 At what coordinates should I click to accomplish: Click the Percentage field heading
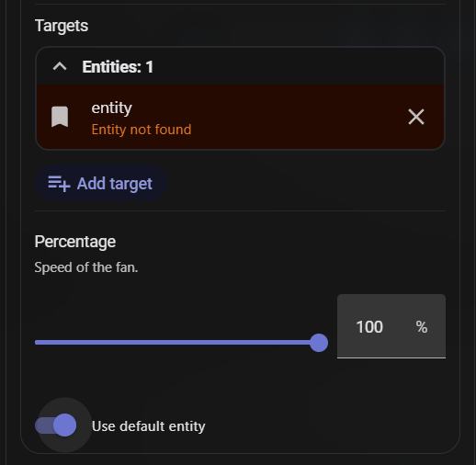[x=75, y=242]
